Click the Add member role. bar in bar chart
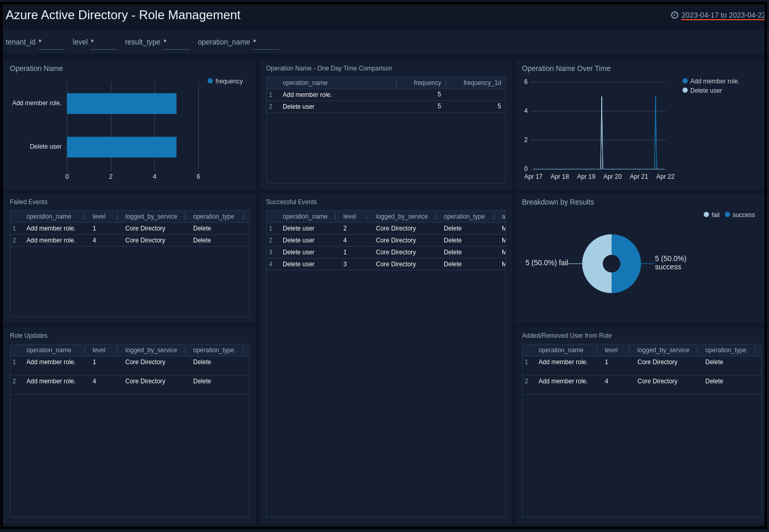Screen dimensions: 769x532 [x=122, y=104]
